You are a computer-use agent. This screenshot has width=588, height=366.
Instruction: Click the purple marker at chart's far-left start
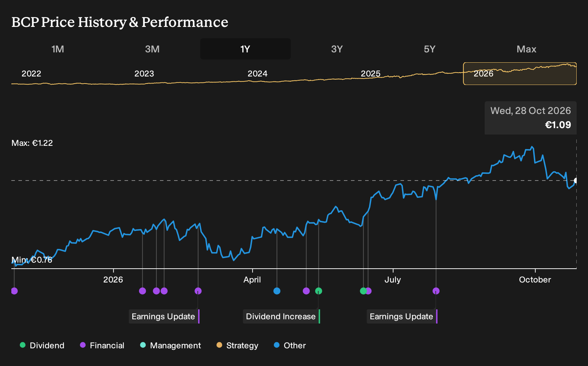coord(14,291)
